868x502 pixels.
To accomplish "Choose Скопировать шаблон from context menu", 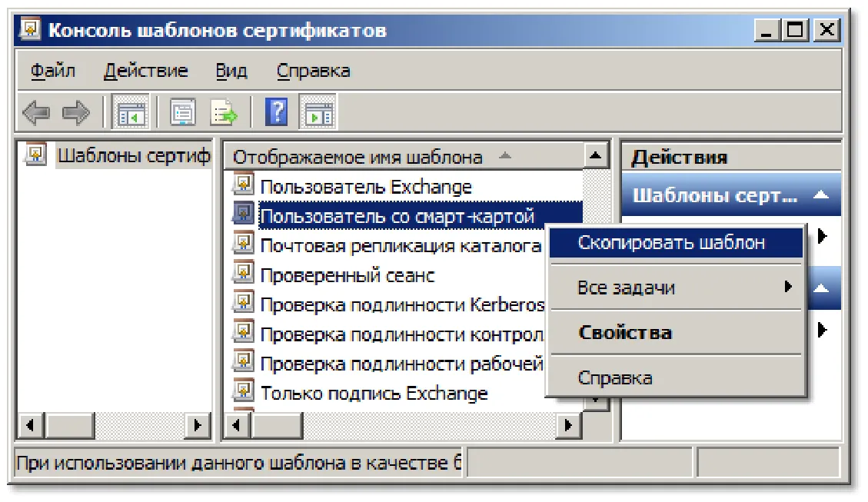I will pos(676,242).
